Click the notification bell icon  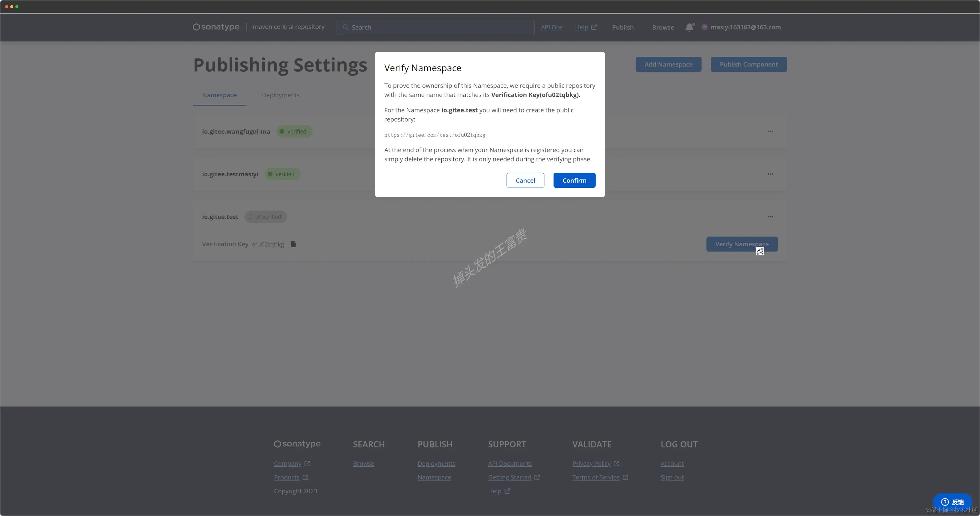(689, 28)
